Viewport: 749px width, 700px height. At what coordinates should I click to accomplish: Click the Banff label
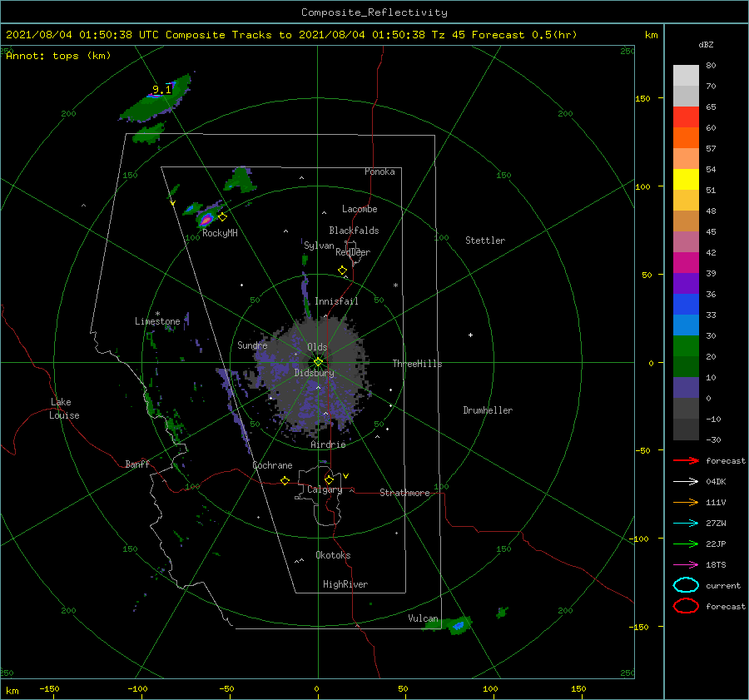[137, 464]
